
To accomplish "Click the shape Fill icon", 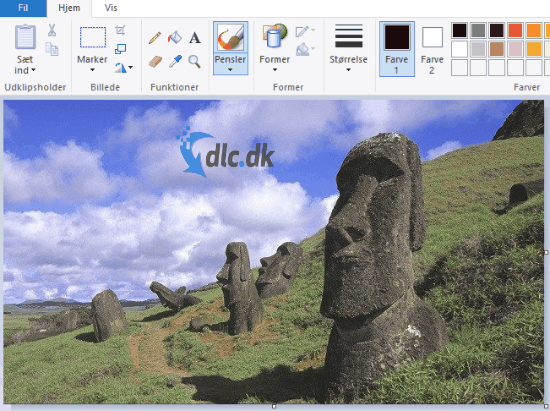I will [302, 49].
